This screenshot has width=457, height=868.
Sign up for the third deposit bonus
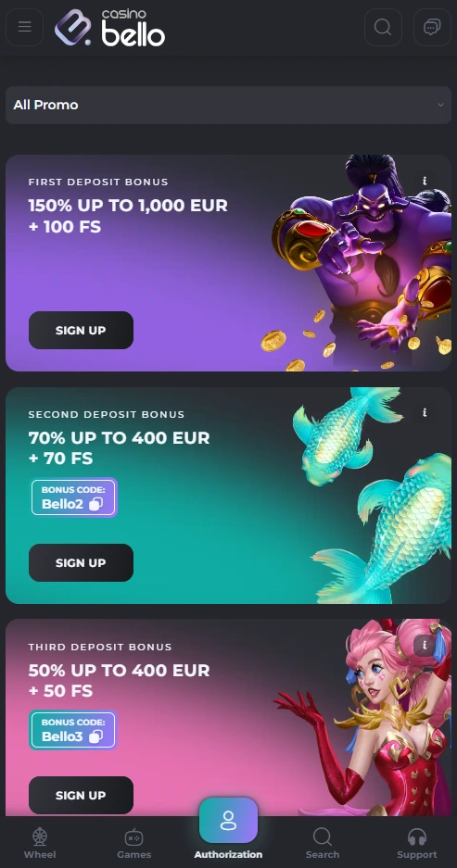pos(81,795)
